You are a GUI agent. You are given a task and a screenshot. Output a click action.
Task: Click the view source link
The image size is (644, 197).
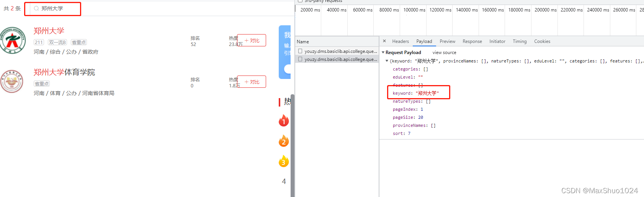point(444,53)
